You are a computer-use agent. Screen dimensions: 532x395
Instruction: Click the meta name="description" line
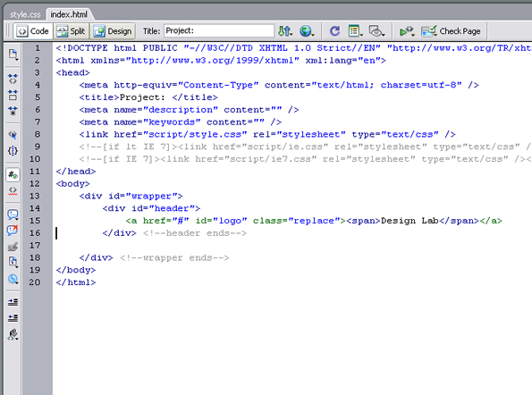(189, 110)
